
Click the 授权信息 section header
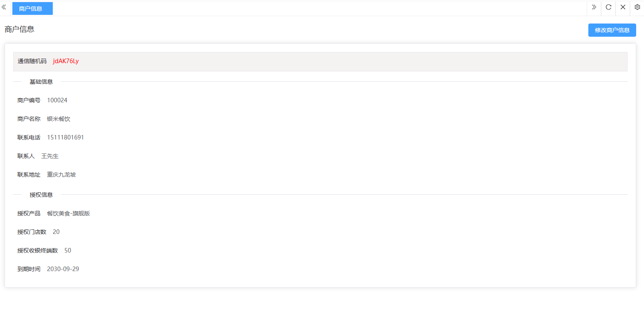click(x=41, y=195)
